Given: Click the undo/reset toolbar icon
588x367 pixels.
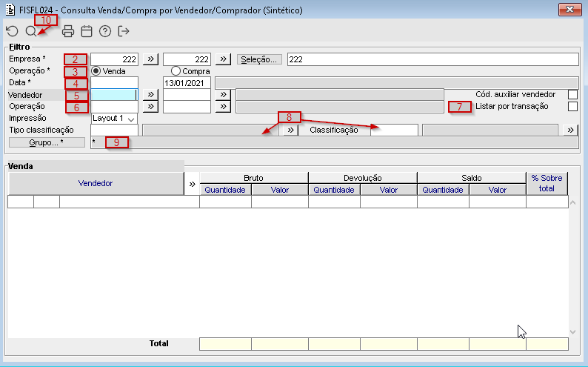Looking at the screenshot, I should pos(13,31).
